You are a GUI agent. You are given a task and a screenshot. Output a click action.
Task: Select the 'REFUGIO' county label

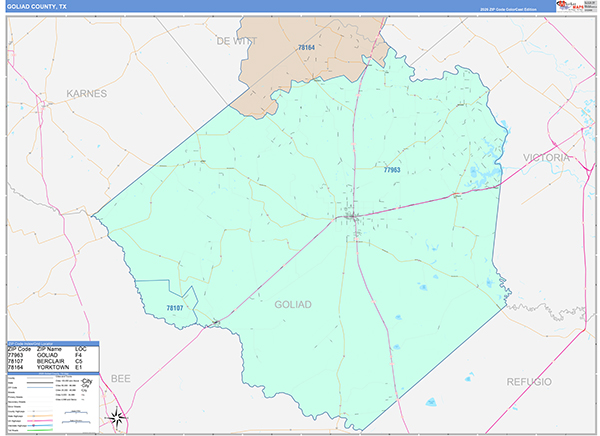[x=529, y=382]
